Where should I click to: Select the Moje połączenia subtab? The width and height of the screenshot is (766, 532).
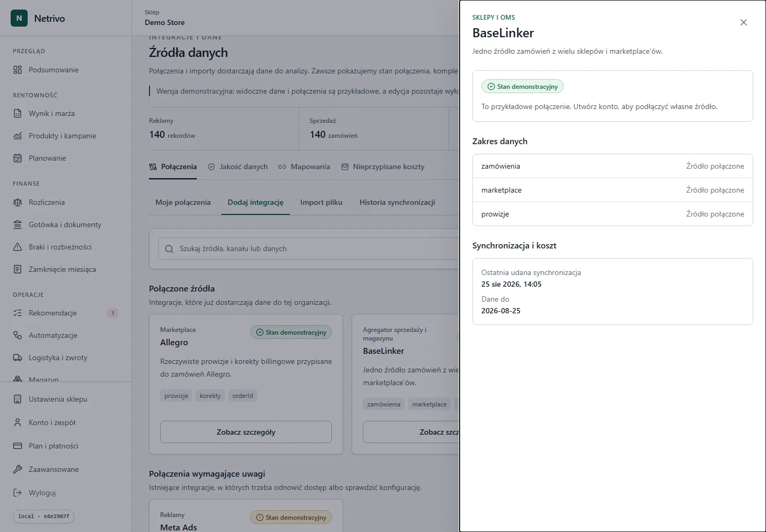183,203
